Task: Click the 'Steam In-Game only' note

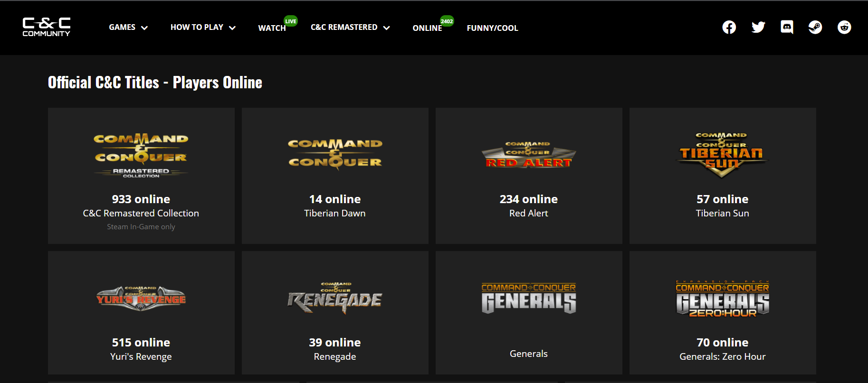Action: pos(141,227)
